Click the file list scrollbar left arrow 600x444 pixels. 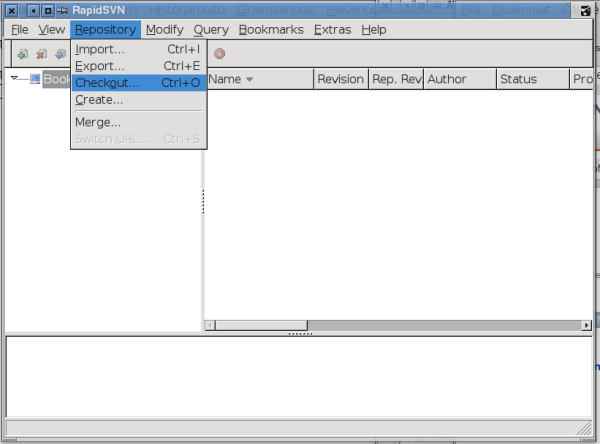[210, 325]
